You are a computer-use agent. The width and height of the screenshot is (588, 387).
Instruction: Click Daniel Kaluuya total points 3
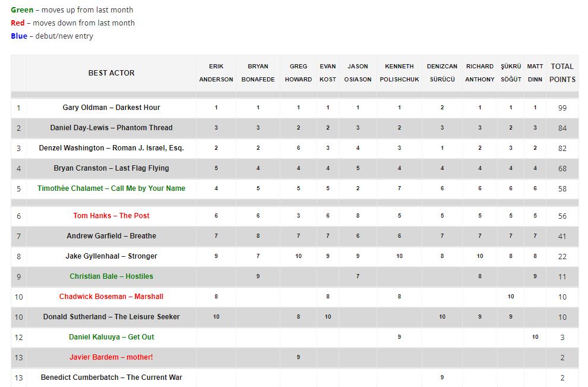pos(562,338)
